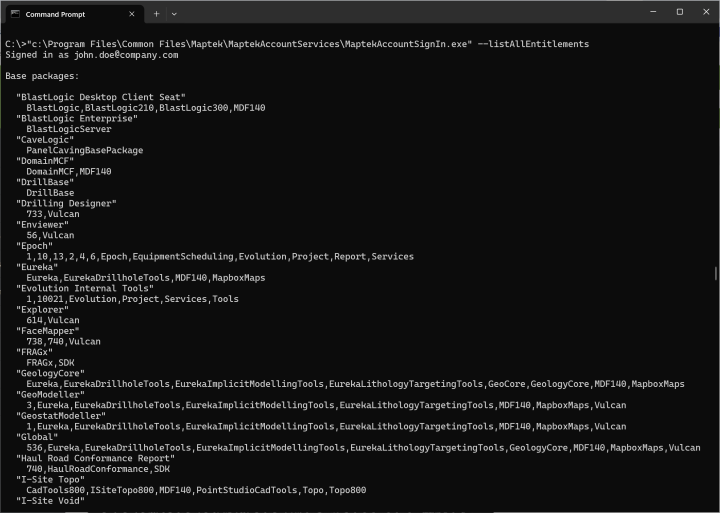Click the Command Prompt tab icon
Viewport: 720px width, 513px height.
[x=15, y=14]
